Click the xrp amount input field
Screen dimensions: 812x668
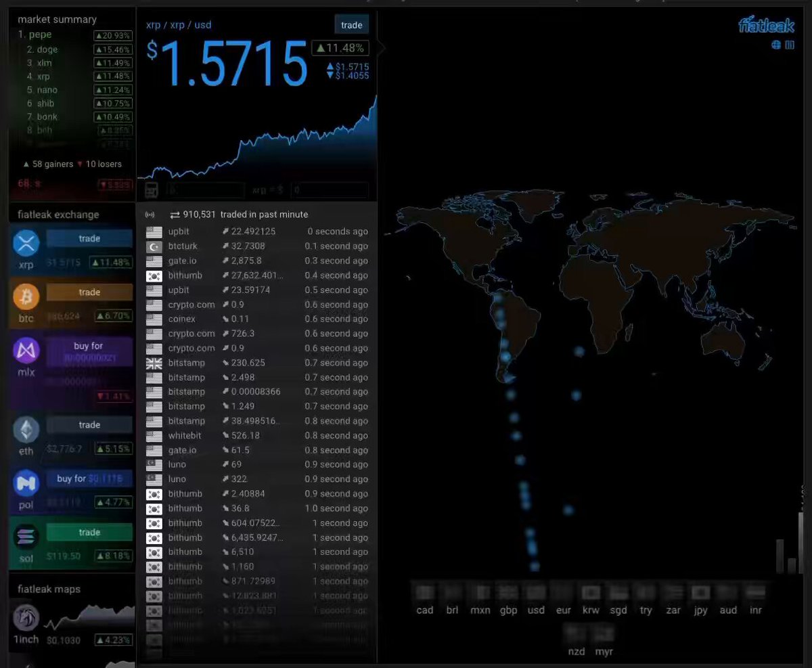tap(206, 190)
